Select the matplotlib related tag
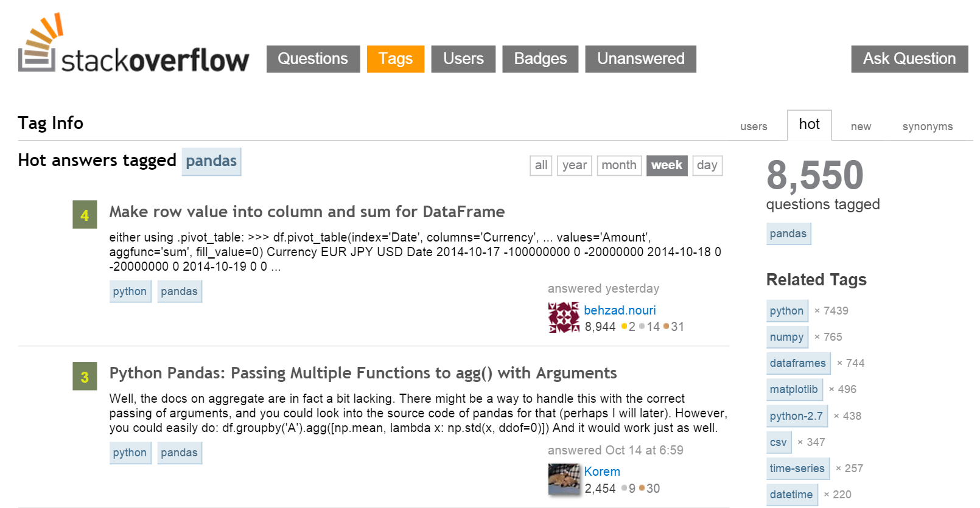This screenshot has width=980, height=508. pyautogui.click(x=794, y=389)
